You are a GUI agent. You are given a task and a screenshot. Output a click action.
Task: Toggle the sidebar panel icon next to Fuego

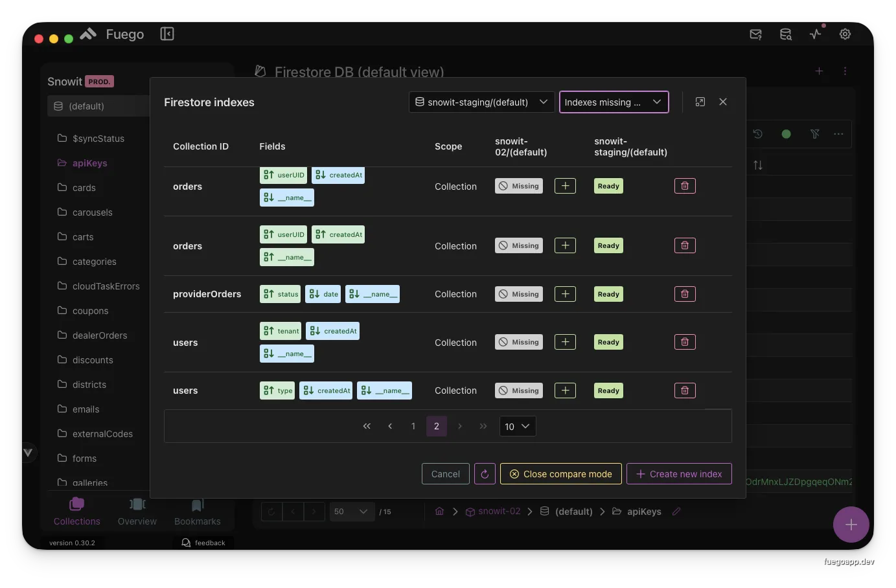click(x=167, y=34)
